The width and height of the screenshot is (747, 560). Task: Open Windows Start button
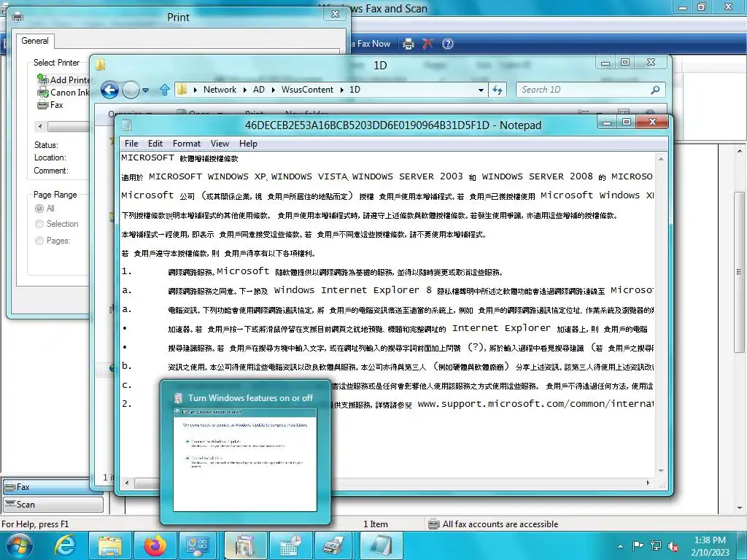[x=19, y=545]
